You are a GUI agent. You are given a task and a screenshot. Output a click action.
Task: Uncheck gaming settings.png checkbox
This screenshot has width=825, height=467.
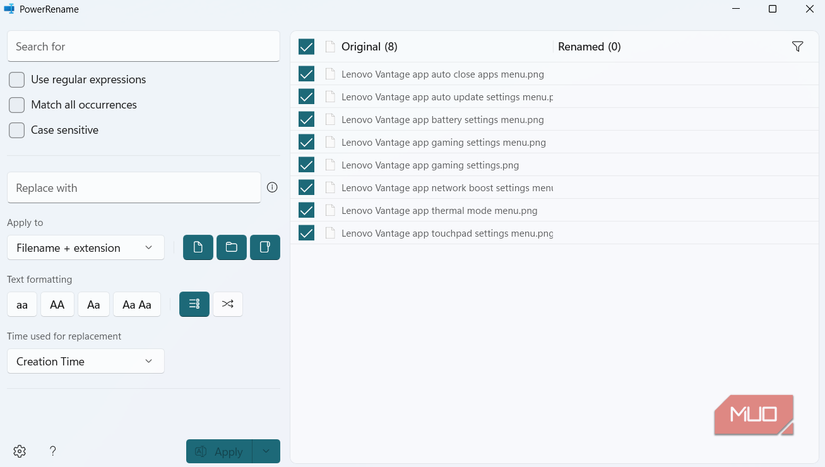coord(306,165)
